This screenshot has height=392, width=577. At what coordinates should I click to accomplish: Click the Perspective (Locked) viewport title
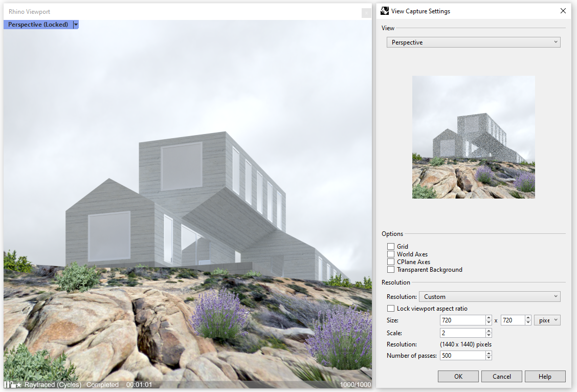tap(38, 25)
